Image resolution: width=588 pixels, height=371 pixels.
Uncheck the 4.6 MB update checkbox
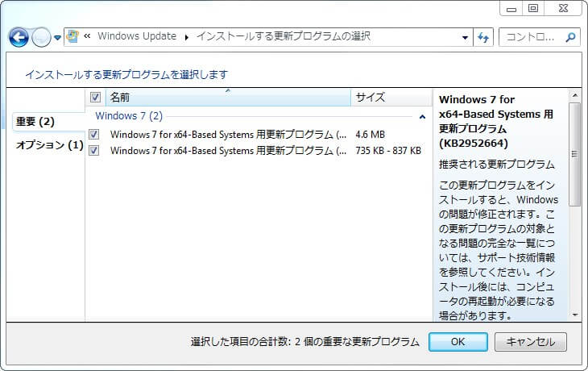(x=94, y=135)
